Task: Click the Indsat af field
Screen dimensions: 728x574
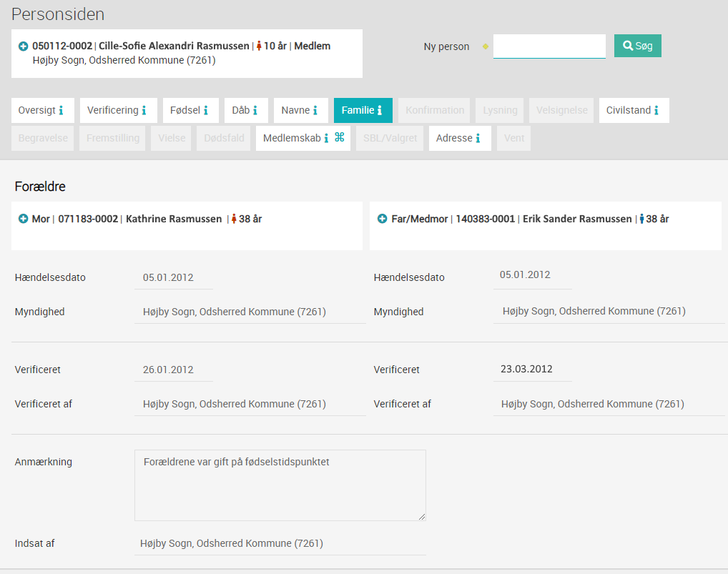Action: click(280, 543)
